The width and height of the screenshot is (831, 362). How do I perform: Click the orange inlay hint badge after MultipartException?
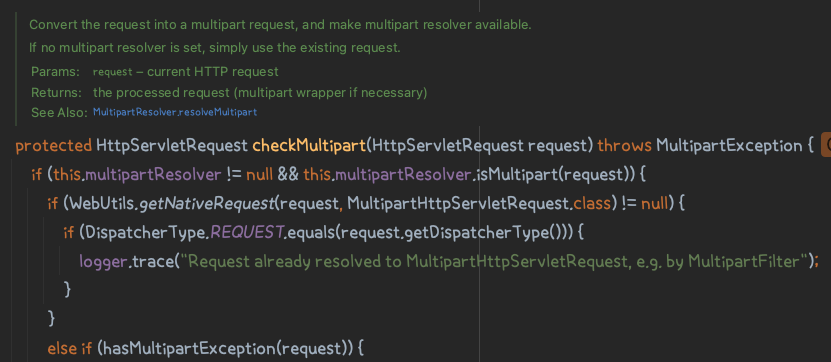click(826, 146)
